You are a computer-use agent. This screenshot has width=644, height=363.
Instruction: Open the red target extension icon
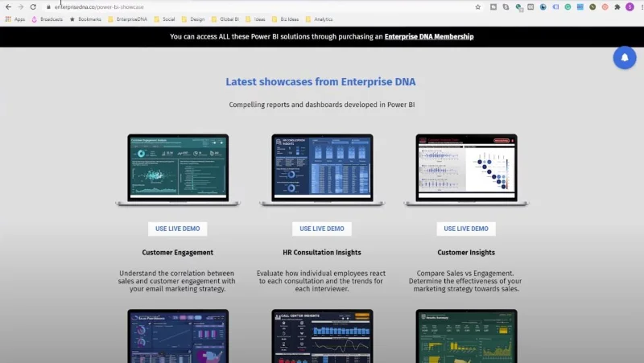click(x=605, y=7)
